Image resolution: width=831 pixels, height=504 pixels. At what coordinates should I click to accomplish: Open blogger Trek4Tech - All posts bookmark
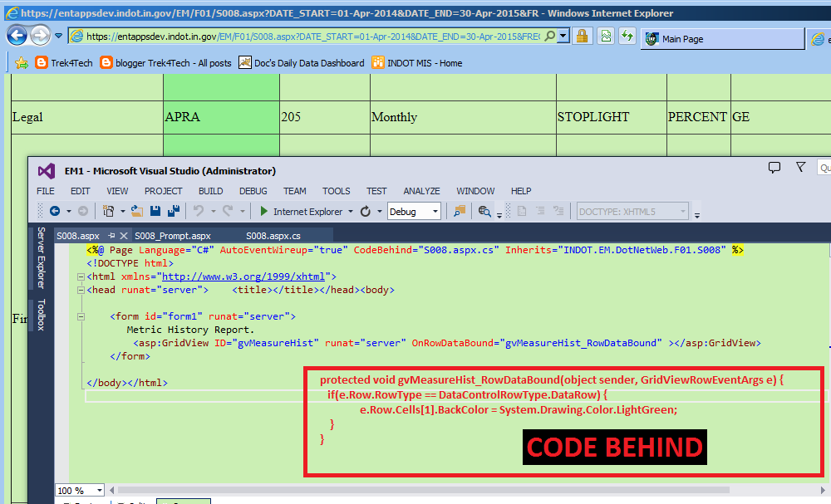[x=166, y=63]
